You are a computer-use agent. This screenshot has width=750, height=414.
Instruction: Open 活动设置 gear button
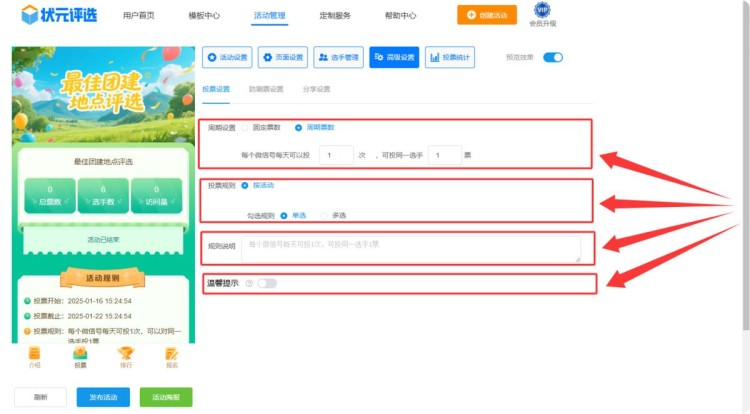(227, 57)
